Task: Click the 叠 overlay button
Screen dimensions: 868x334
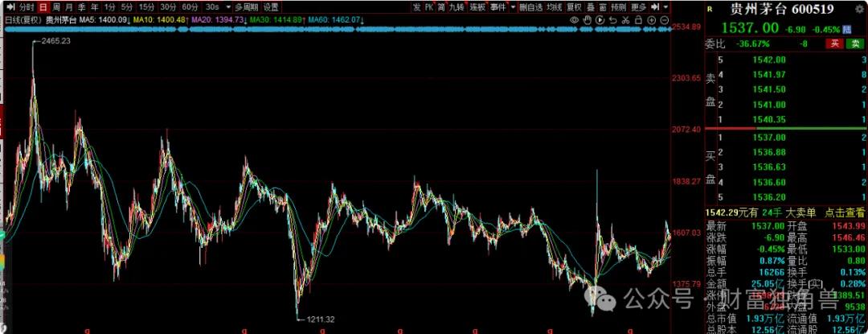Action: (591, 7)
